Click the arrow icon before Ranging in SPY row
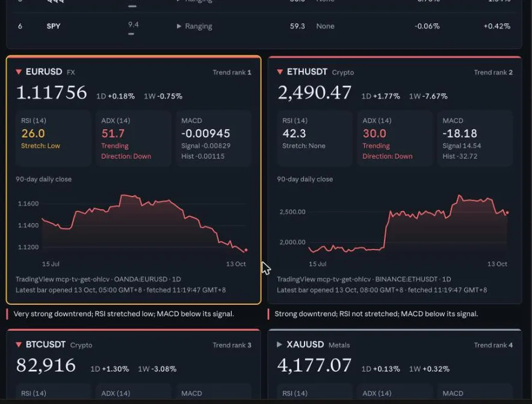Viewport: 532px width, 404px height. pyautogui.click(x=179, y=26)
